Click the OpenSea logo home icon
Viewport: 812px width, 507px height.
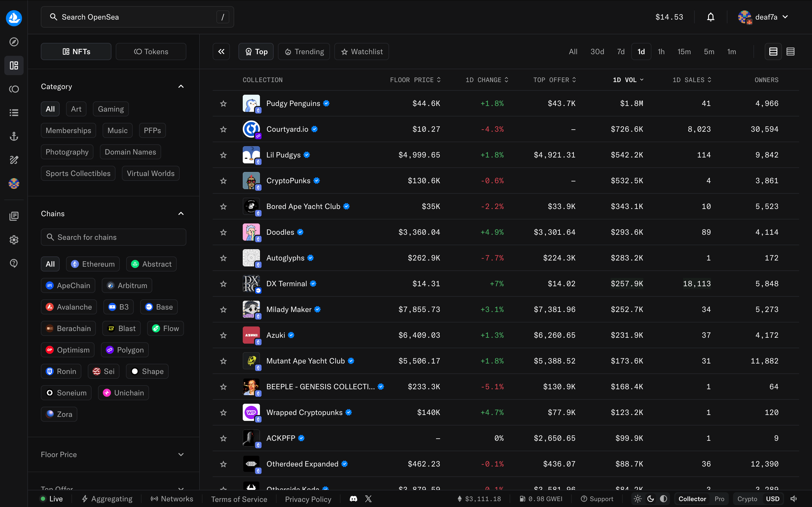[14, 18]
